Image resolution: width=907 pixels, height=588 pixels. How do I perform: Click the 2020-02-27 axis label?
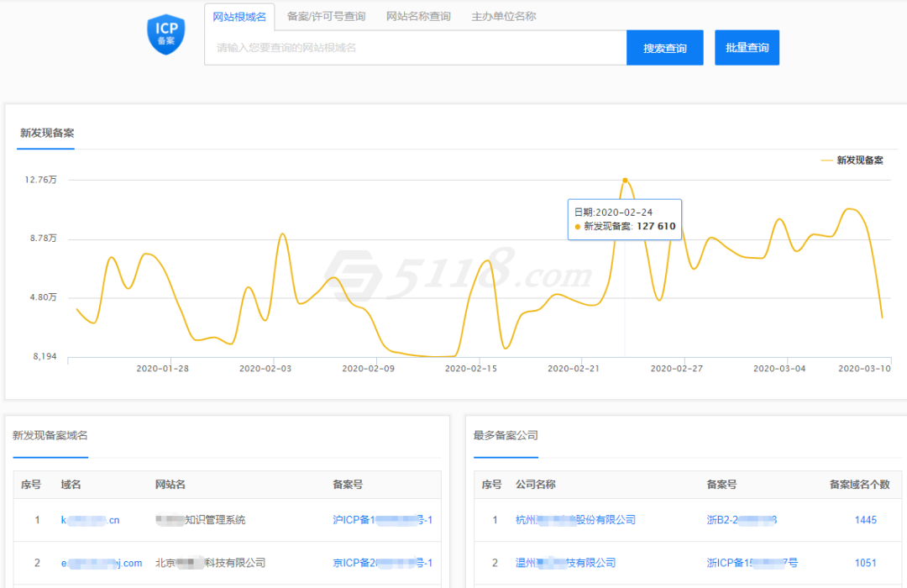pos(677,368)
